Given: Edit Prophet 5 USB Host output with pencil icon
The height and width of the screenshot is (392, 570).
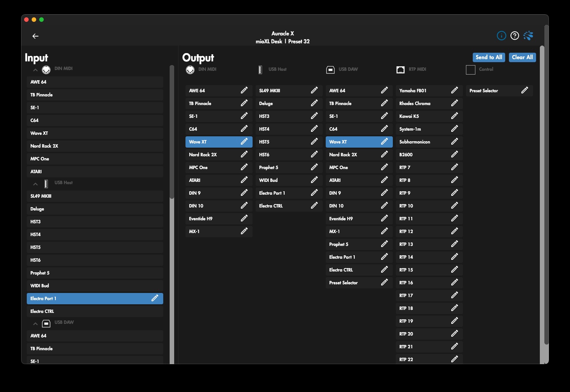Looking at the screenshot, I should tap(314, 167).
